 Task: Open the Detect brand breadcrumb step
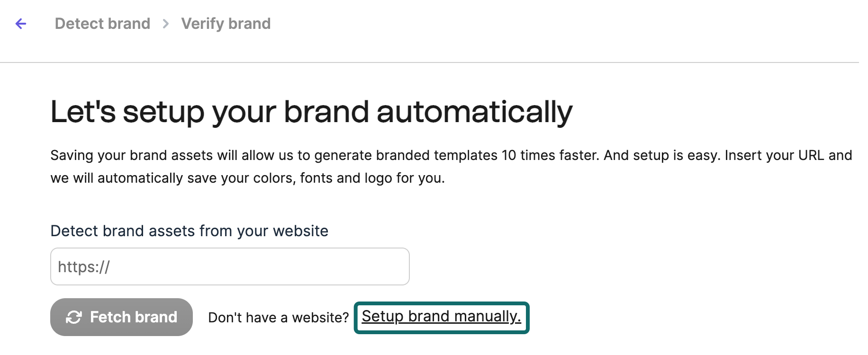102,23
